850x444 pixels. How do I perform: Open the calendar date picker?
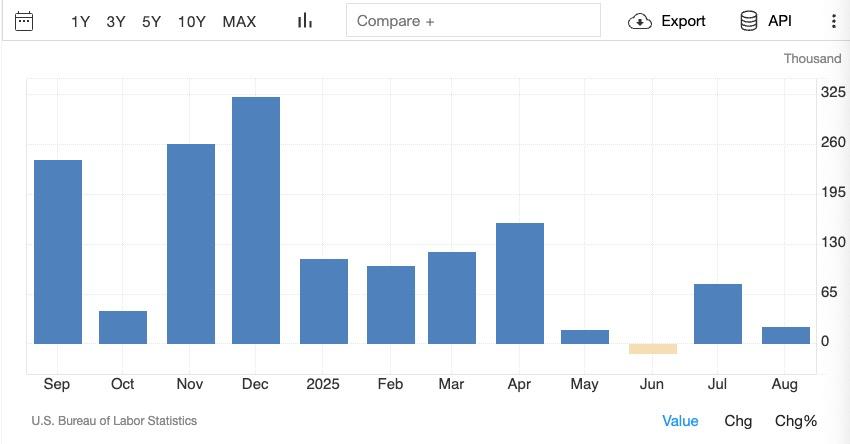tap(24, 21)
